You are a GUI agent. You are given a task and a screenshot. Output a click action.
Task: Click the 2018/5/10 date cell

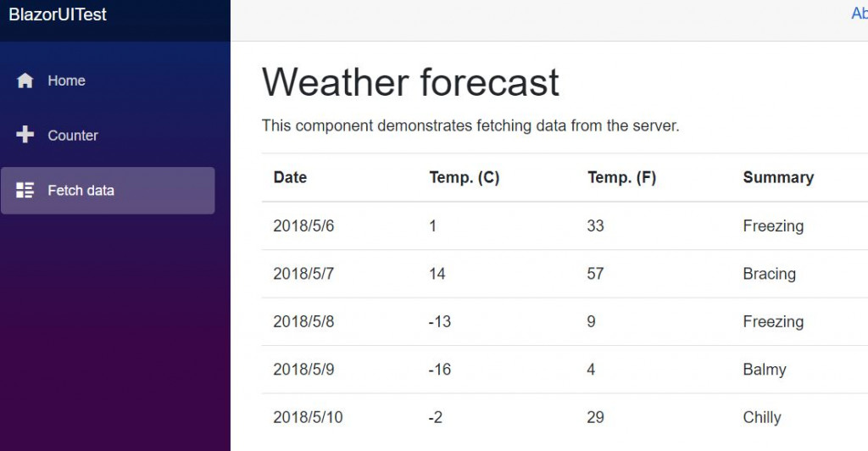tap(307, 417)
